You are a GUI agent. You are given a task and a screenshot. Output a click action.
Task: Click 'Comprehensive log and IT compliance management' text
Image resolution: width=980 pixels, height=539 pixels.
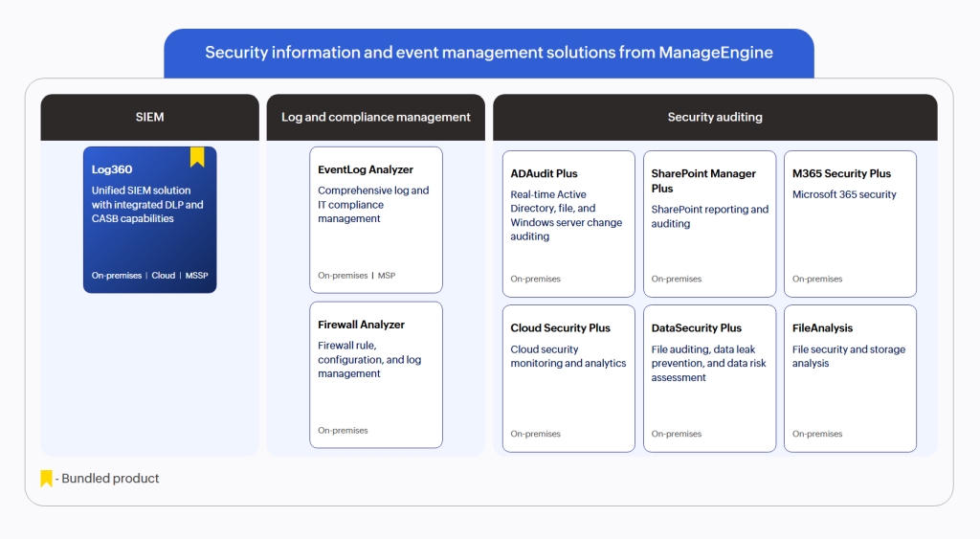(373, 205)
